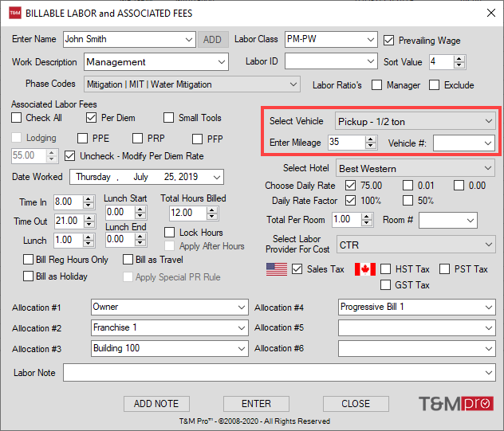Image resolution: width=504 pixels, height=431 pixels.
Task: Enable the GST Tax checkbox
Action: 386,285
